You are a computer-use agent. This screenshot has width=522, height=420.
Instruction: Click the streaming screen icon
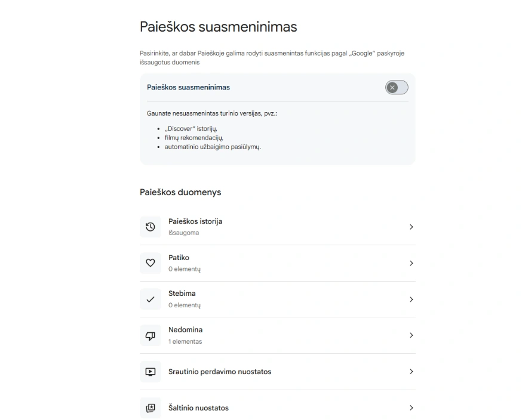click(151, 372)
